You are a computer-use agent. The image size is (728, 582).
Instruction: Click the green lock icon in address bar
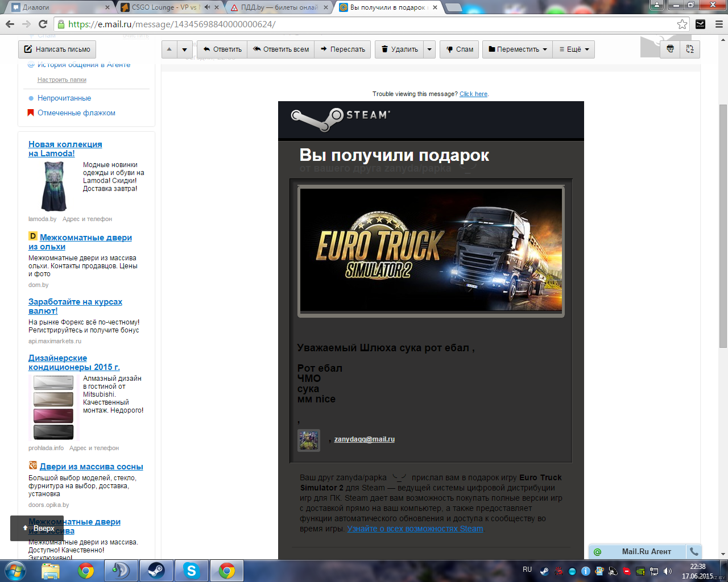[x=61, y=24]
